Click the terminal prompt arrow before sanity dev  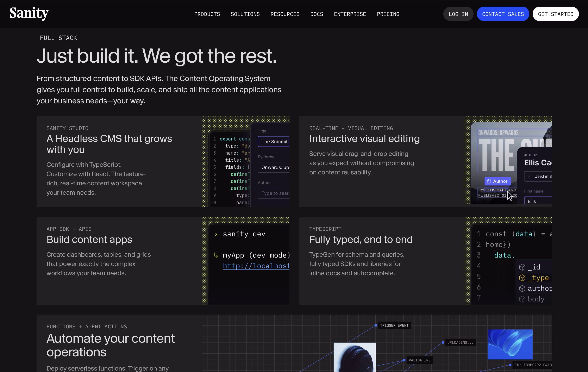(x=216, y=234)
